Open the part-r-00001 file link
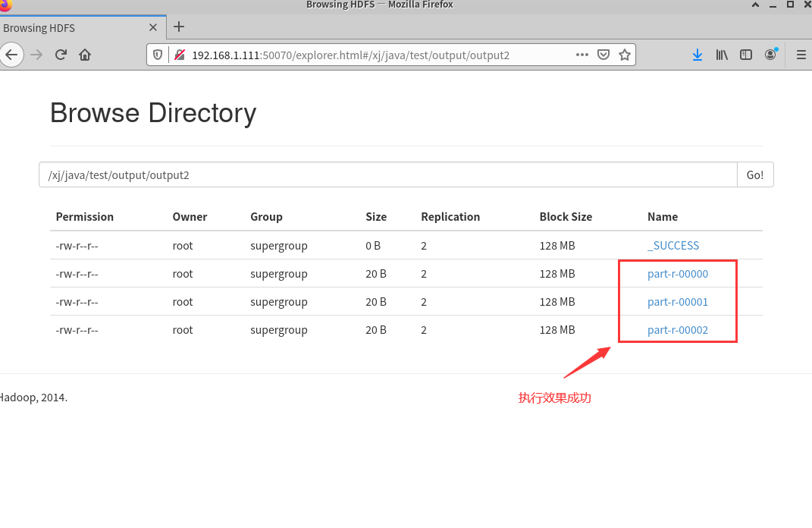The width and height of the screenshot is (812, 528). [678, 301]
